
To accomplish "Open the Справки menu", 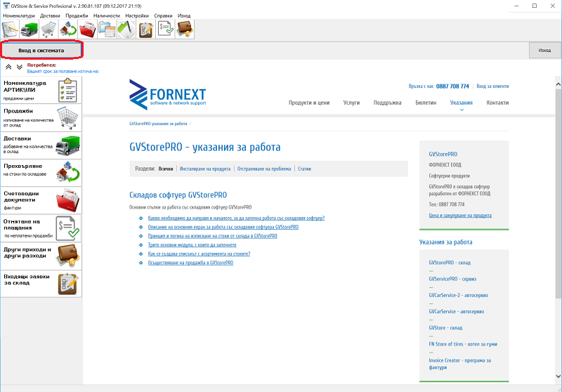I will 163,15.
